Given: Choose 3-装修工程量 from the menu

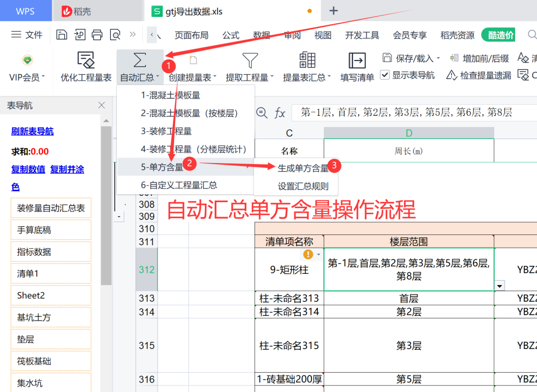Looking at the screenshot, I should (x=166, y=131).
